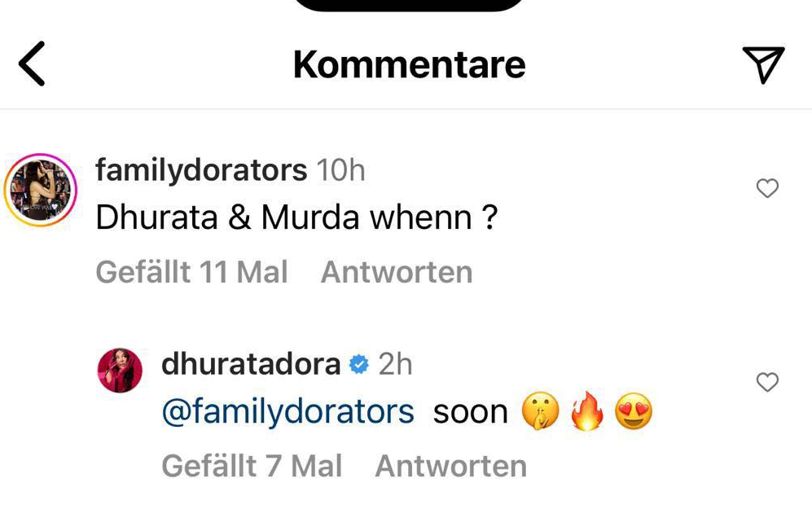Viewport: 812px width, 509px height.
Task: View likes via 'Gefällt 11 Mal'
Action: [x=191, y=272]
